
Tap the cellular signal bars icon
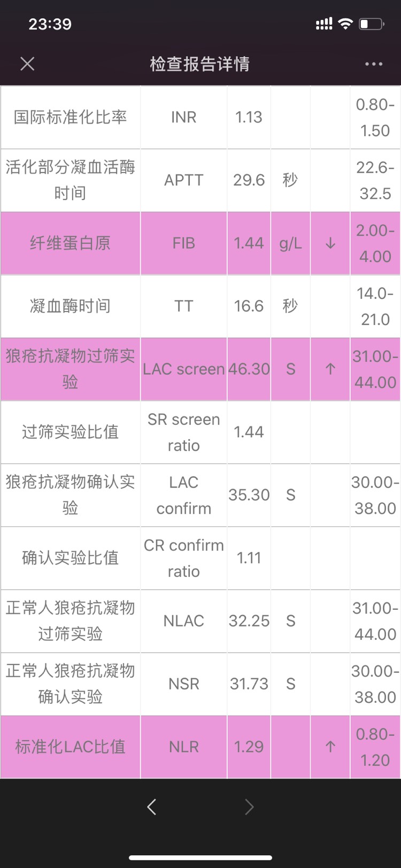pos(324,24)
